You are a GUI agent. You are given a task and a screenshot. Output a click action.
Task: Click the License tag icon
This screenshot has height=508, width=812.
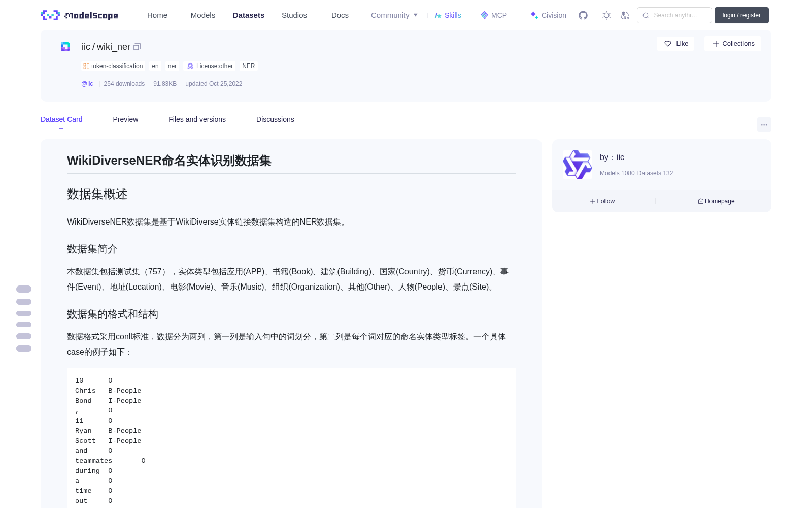190,66
